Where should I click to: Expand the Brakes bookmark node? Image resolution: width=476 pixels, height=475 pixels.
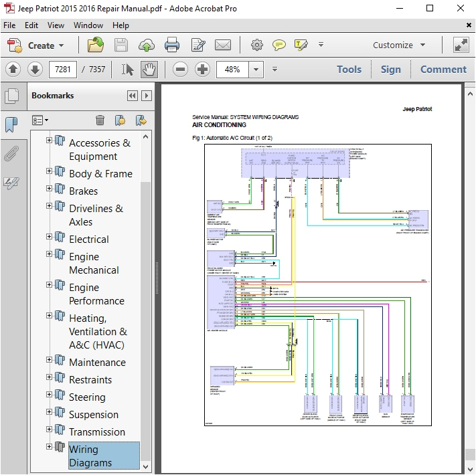pos(49,190)
